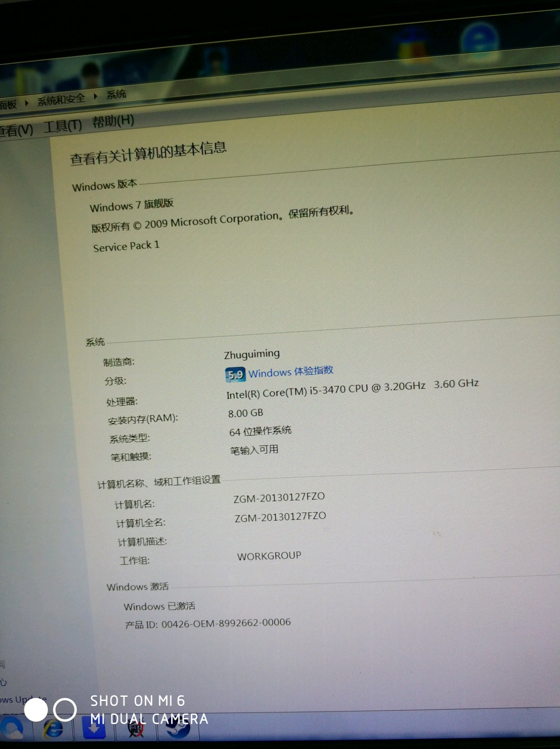The height and width of the screenshot is (749, 560).
Task: Click the Windows 激活 section header
Action: click(x=138, y=587)
